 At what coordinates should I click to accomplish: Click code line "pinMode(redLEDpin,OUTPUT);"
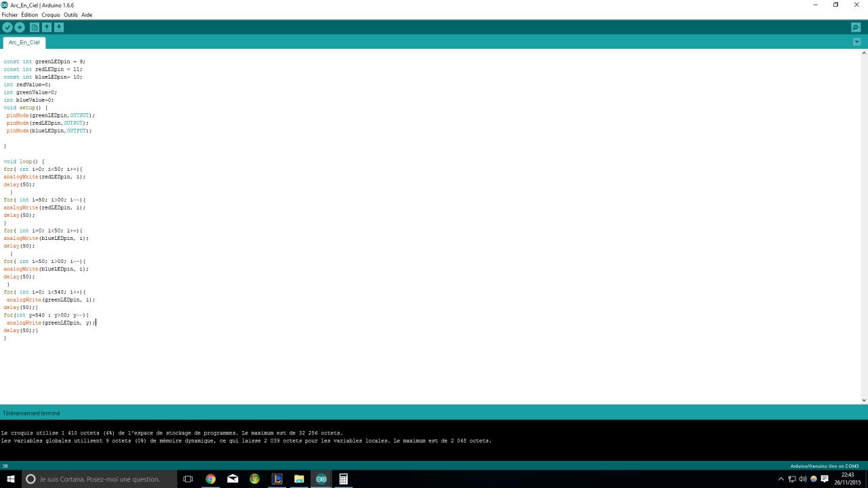[x=47, y=123]
